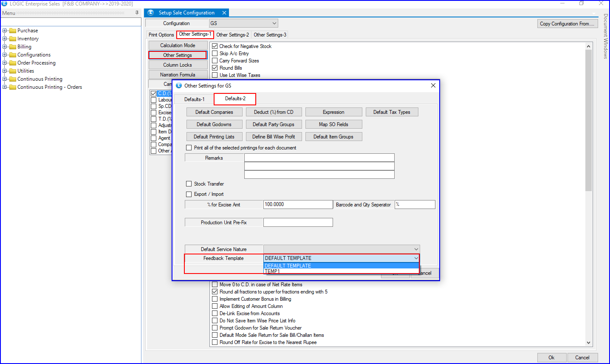Open the Other Settings-2 tab
This screenshot has height=364, width=610.
232,35
